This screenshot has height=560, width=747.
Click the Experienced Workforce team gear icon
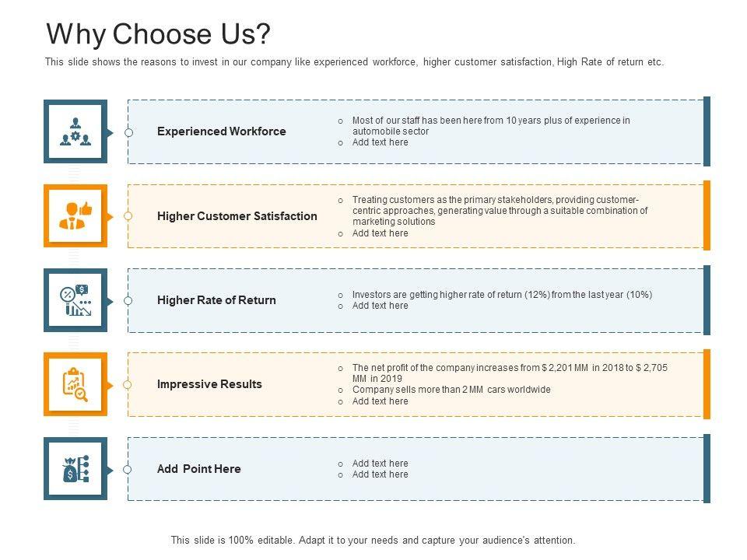75,131
